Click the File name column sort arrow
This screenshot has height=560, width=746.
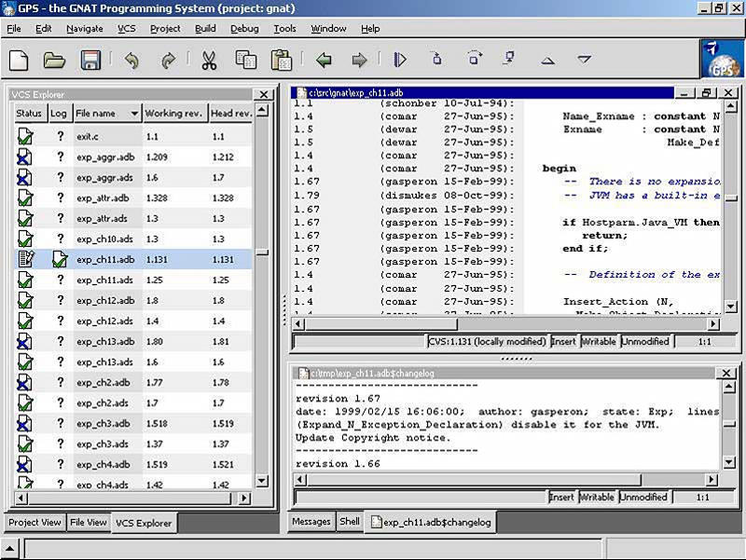pos(134,114)
